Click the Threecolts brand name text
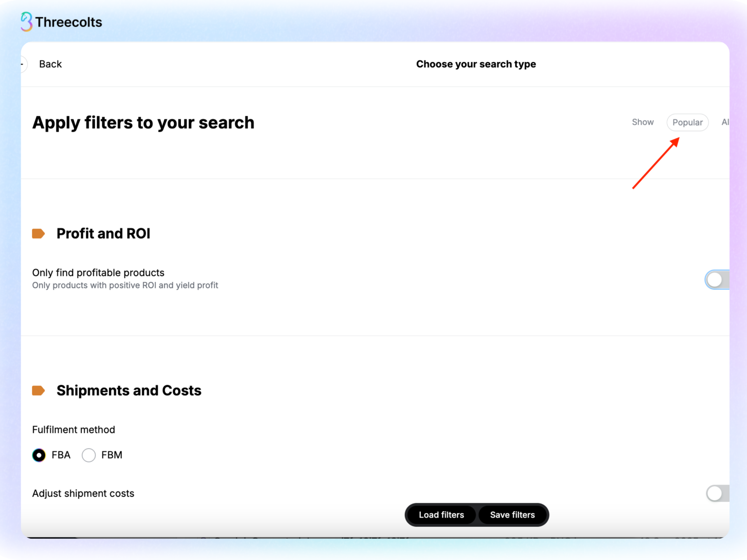This screenshot has width=747, height=560. coord(68,22)
